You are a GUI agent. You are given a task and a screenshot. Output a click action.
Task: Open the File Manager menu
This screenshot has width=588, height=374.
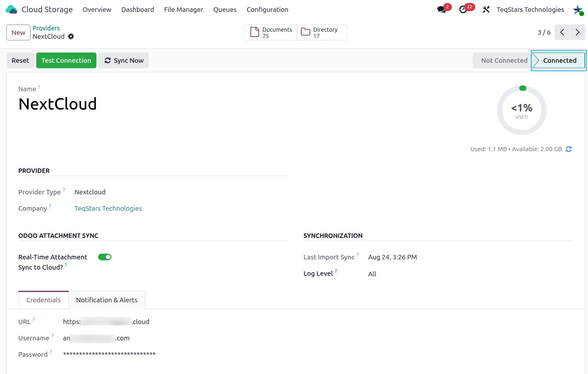[x=184, y=10]
